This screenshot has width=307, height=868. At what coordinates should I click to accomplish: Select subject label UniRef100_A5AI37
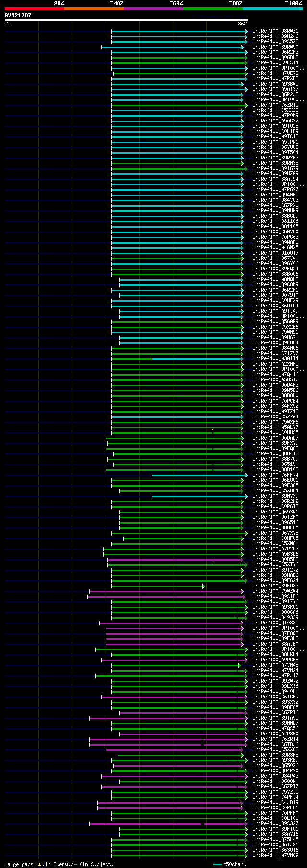tap(275, 89)
